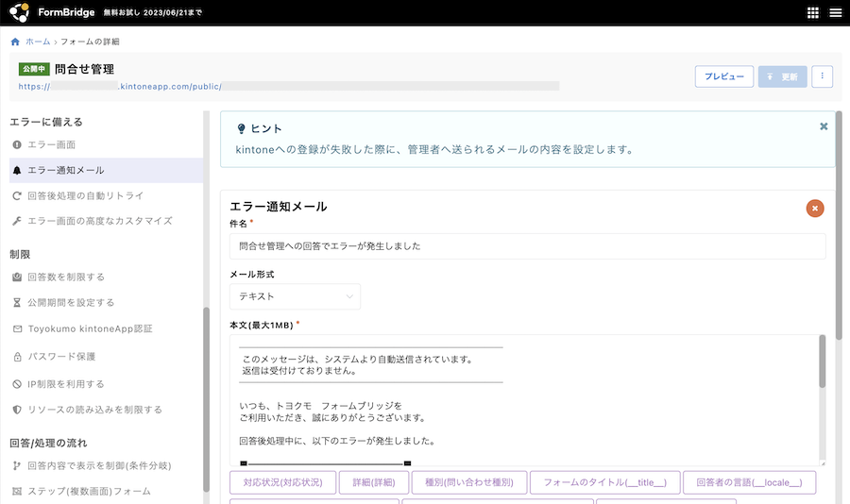Click the branch icon for 条件分岐

[17, 465]
